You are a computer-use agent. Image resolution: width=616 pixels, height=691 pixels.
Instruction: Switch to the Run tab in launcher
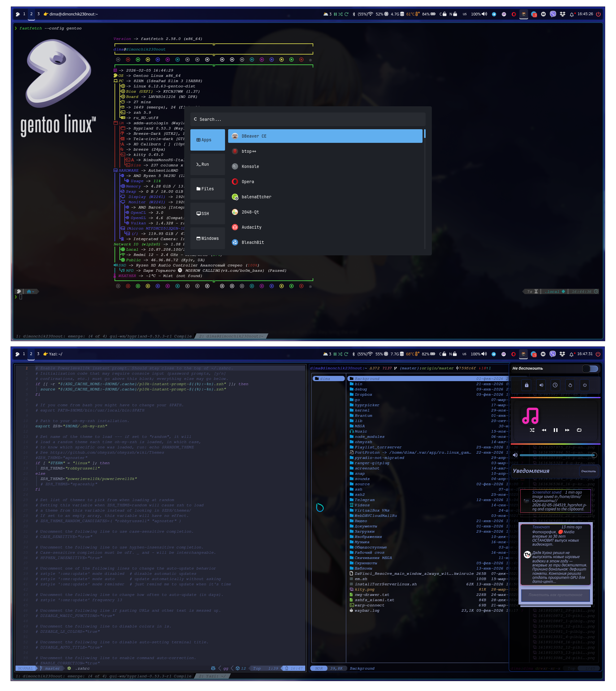pos(207,164)
